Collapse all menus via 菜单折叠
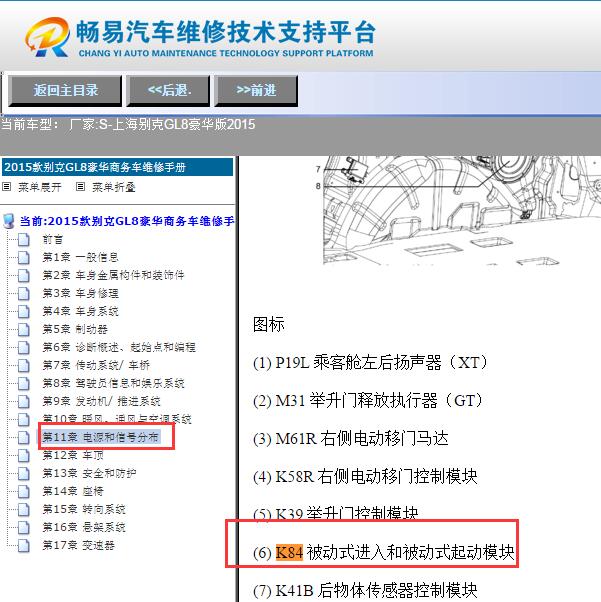601x602 pixels. tap(114, 187)
